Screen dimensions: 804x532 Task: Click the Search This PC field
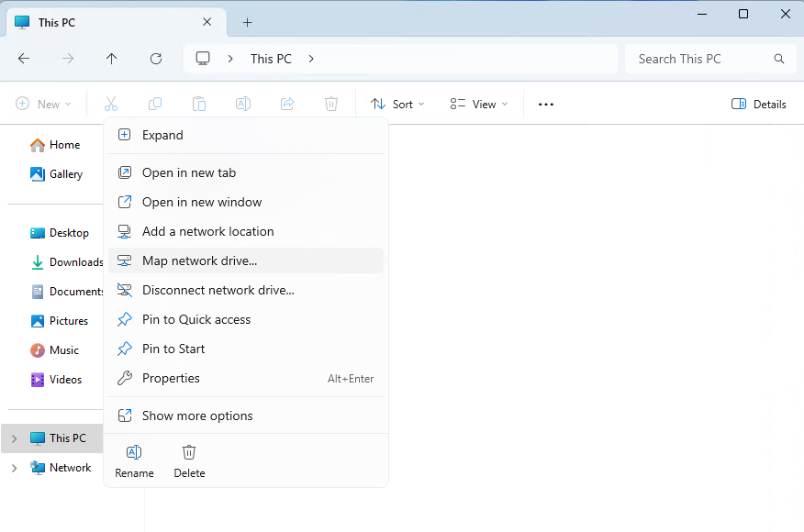(x=702, y=59)
